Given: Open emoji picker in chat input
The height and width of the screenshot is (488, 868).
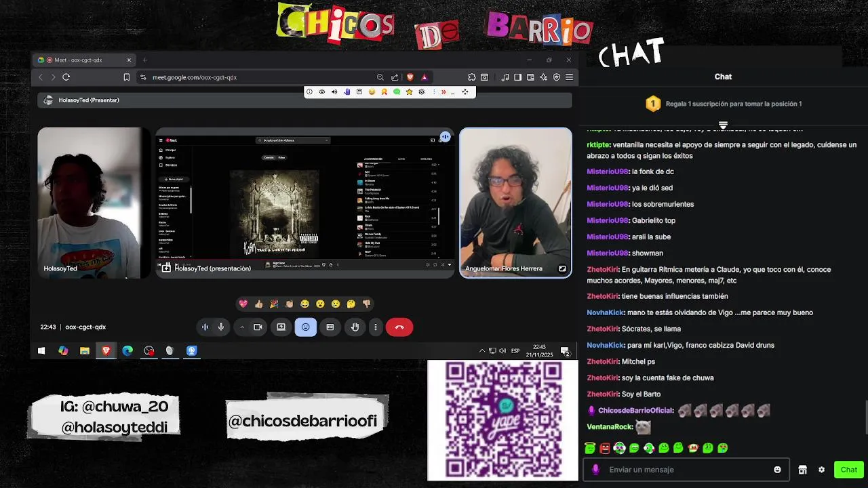Looking at the screenshot, I should point(777,470).
